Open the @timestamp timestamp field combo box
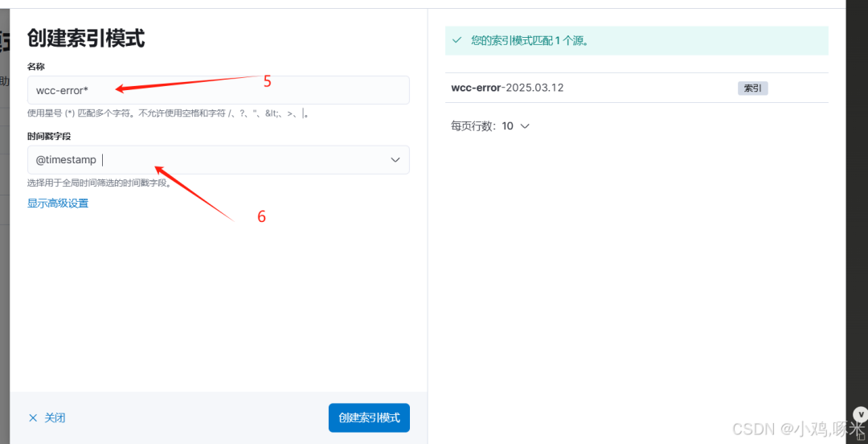The width and height of the screenshot is (868, 444). 218,159
